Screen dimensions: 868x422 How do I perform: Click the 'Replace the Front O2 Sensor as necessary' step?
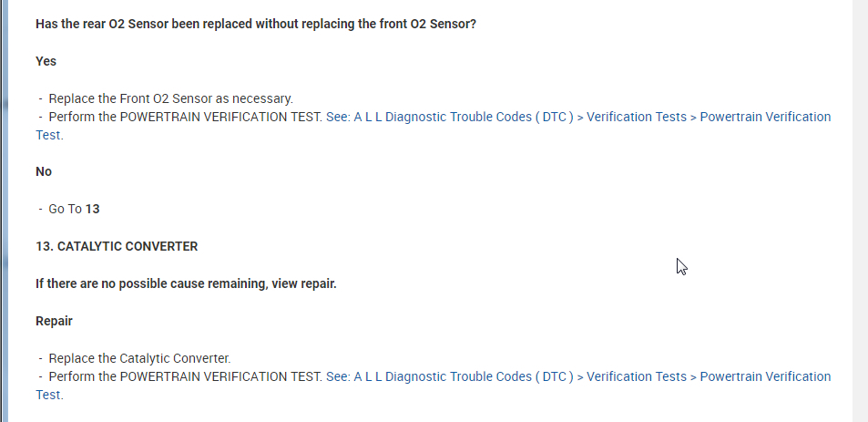point(170,98)
